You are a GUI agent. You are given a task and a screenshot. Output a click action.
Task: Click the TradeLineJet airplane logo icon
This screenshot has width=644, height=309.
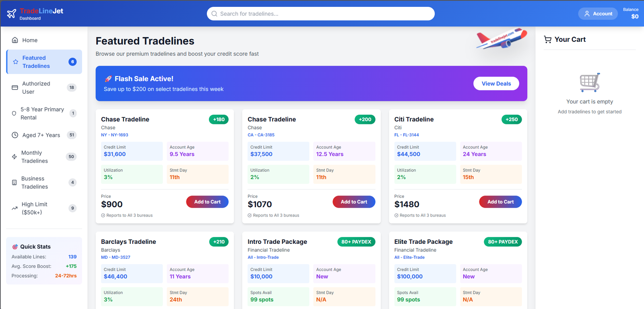(x=12, y=14)
